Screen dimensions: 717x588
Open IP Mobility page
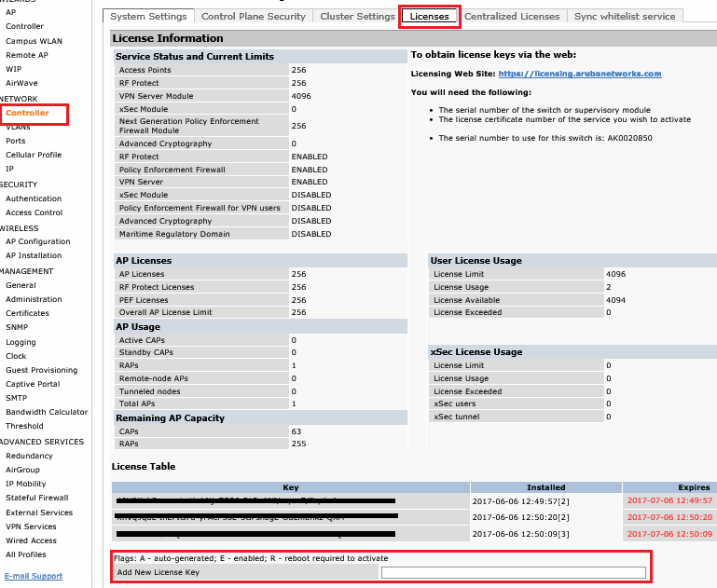pyautogui.click(x=25, y=484)
